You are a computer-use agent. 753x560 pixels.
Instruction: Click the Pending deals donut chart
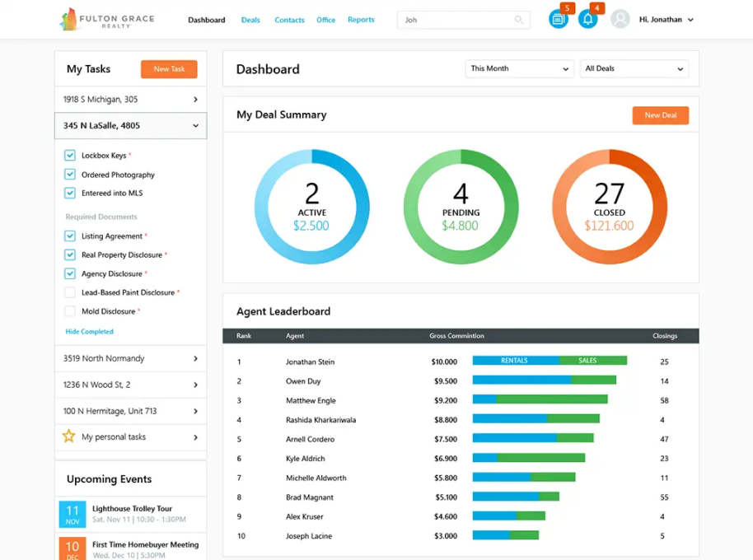pyautogui.click(x=461, y=207)
